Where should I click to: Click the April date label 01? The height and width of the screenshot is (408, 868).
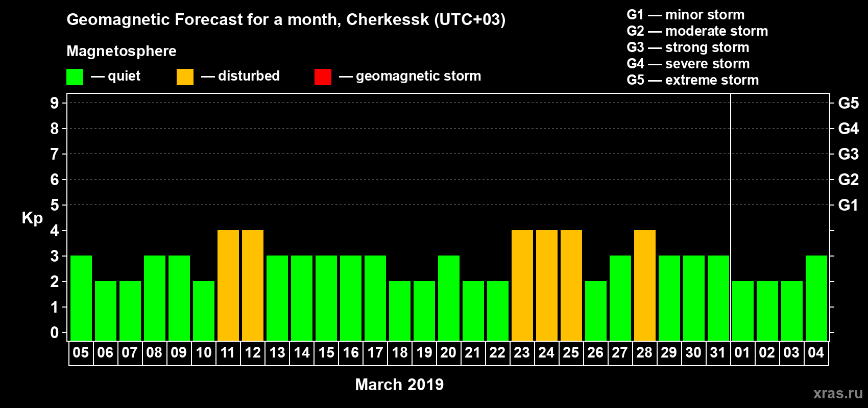click(742, 353)
